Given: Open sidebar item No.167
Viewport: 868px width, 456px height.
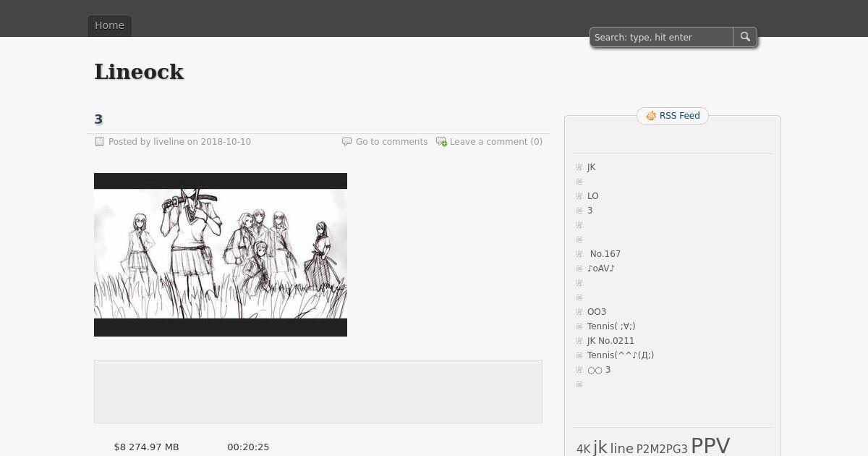Looking at the screenshot, I should pyautogui.click(x=605, y=254).
